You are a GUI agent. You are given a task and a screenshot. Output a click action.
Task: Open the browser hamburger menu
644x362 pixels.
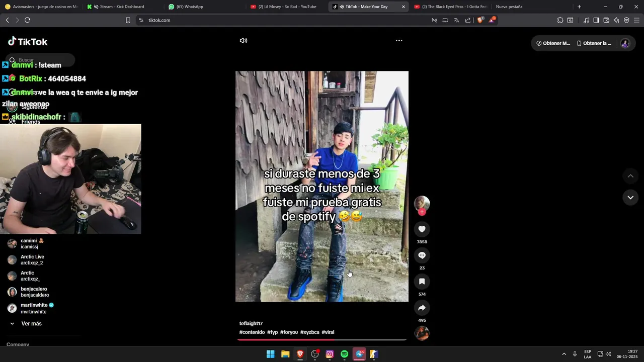636,20
